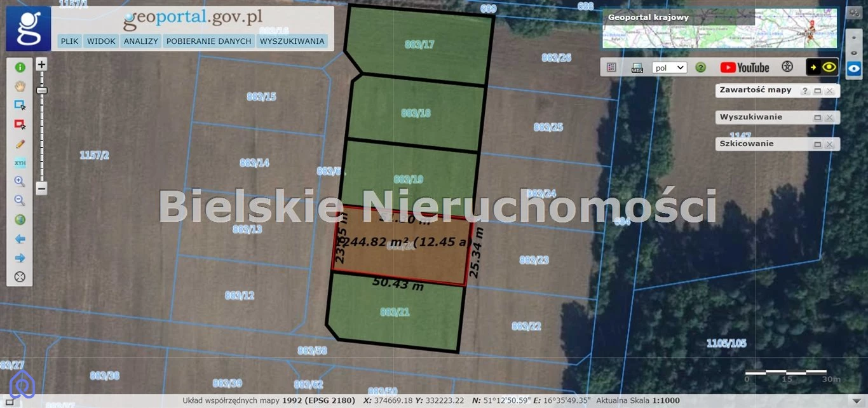Pick the pencil drawing tool
Image resolution: width=868 pixels, height=408 pixels.
pyautogui.click(x=20, y=144)
